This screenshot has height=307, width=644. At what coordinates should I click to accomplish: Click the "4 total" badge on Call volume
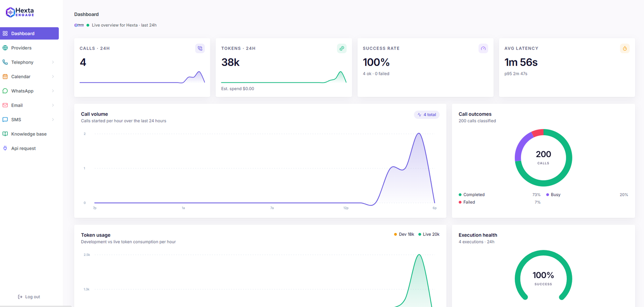tap(427, 115)
